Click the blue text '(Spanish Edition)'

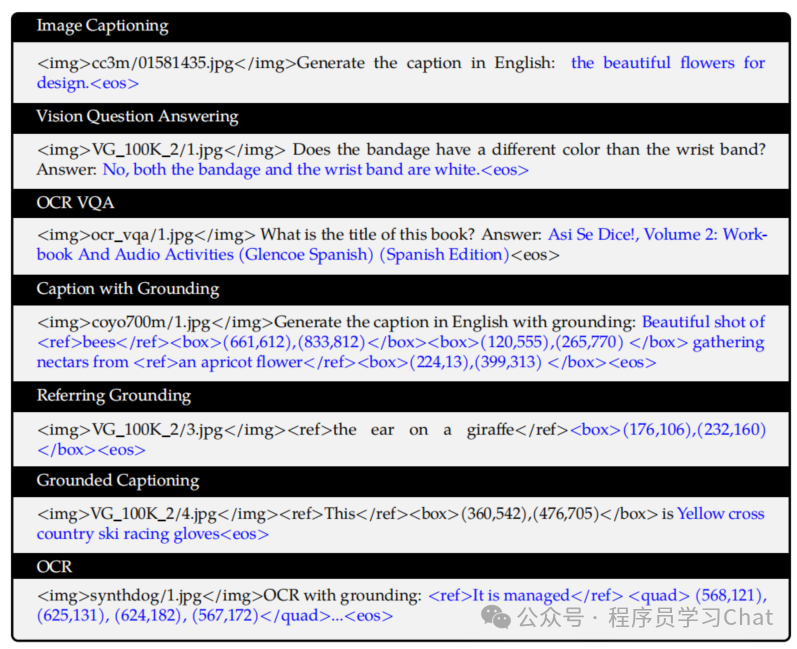(444, 255)
